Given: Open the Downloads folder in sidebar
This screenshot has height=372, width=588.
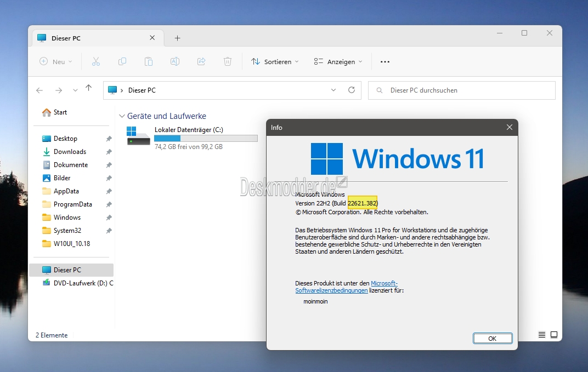Looking at the screenshot, I should (x=70, y=152).
